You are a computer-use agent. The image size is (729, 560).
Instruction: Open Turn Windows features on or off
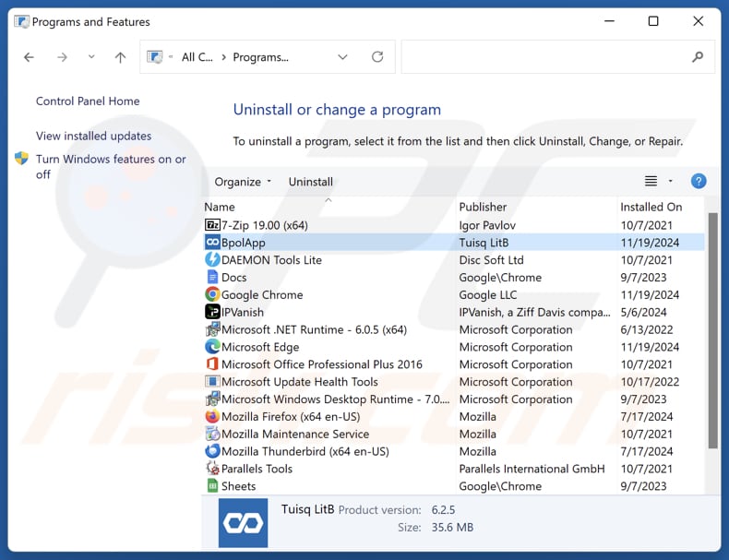tap(111, 166)
